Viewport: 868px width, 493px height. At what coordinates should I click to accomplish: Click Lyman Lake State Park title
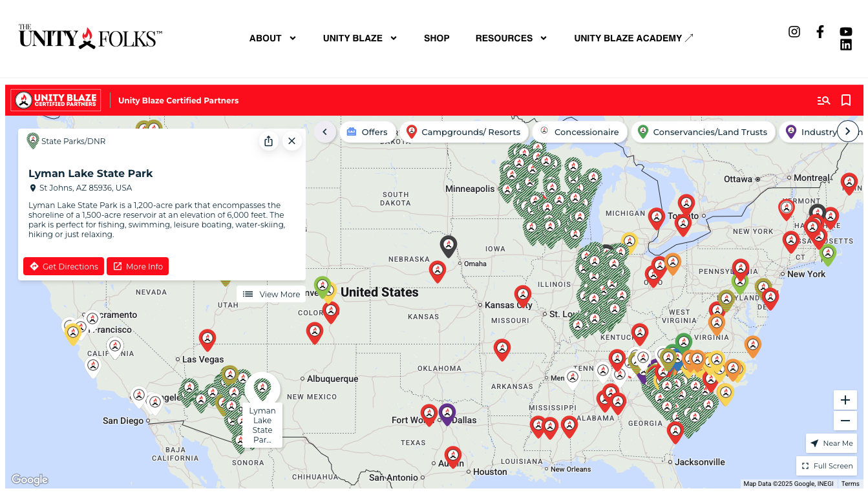click(x=90, y=173)
